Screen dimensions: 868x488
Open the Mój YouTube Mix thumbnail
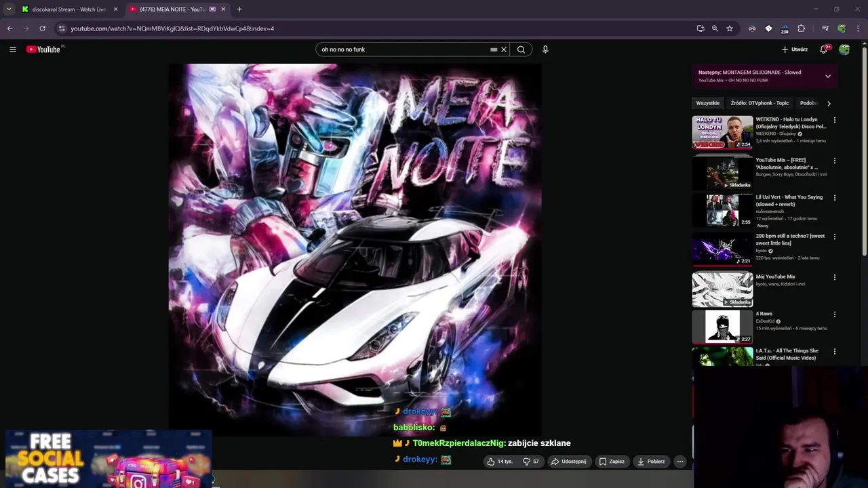click(x=722, y=289)
